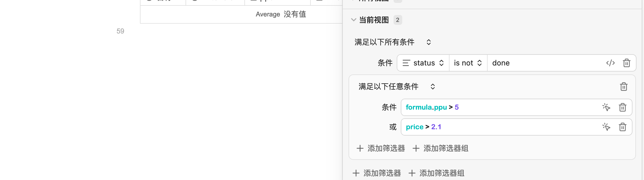
Task: Change the is not operator dropdown
Action: click(x=468, y=63)
